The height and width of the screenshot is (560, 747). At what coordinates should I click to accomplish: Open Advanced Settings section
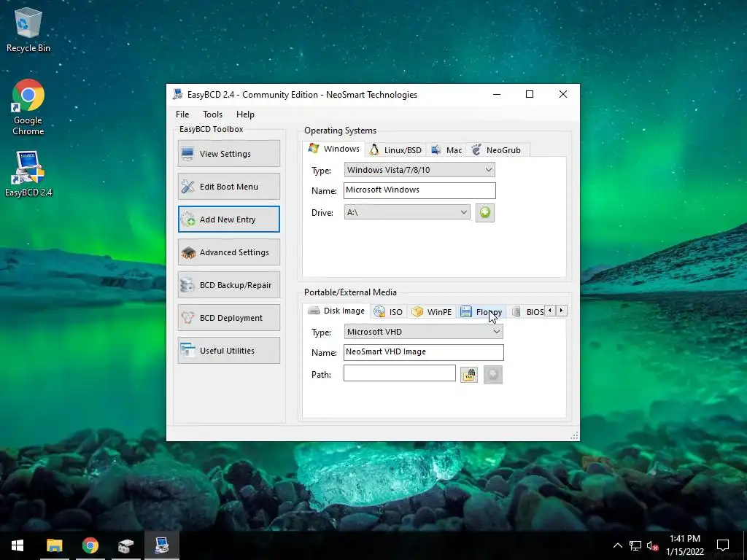(228, 252)
